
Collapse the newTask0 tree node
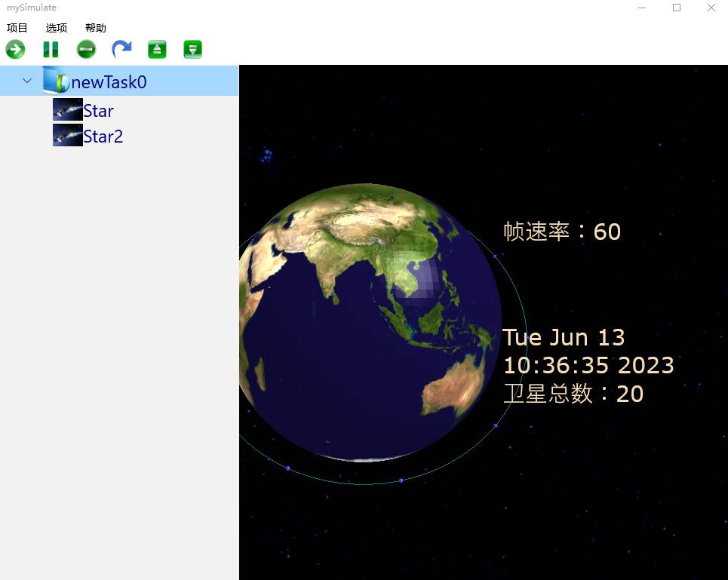coord(27,81)
